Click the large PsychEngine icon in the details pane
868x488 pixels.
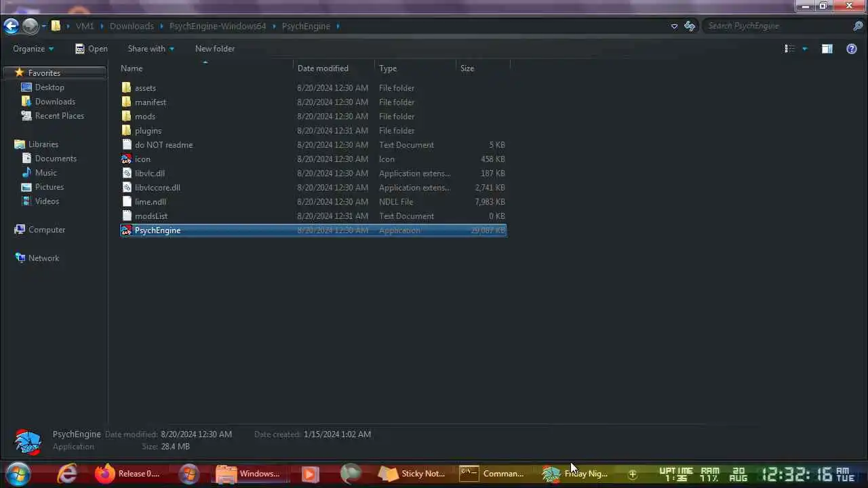[28, 442]
